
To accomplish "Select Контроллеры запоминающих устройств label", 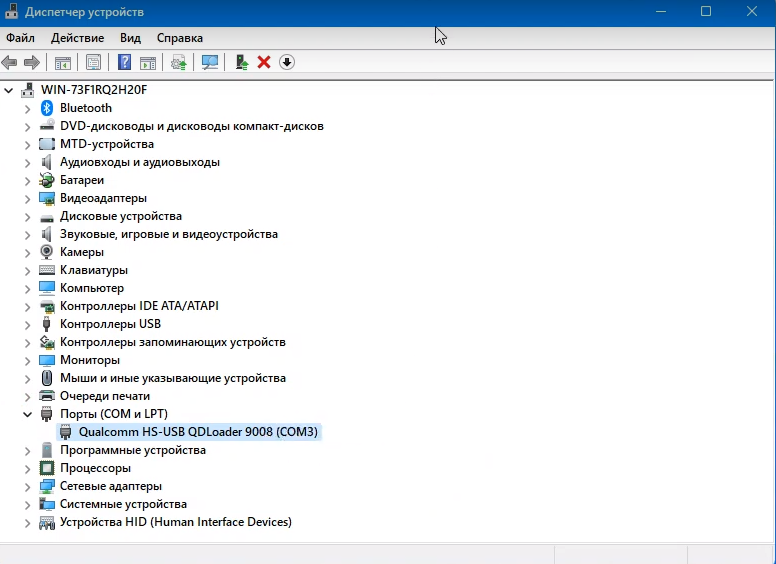I will click(173, 342).
